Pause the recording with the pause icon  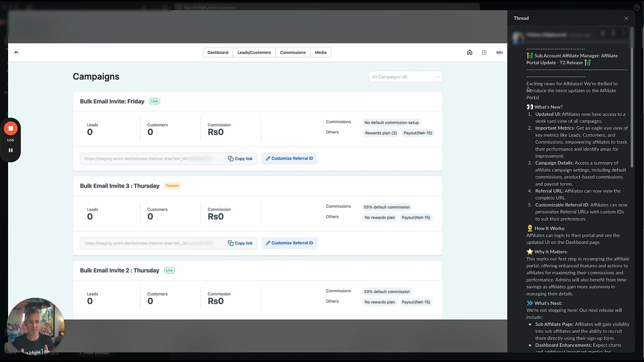click(11, 150)
